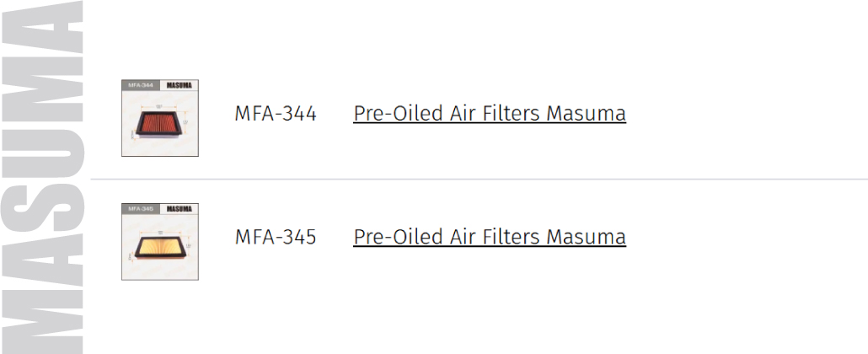The image size is (868, 354).
Task: Open the MFA-344 air filter thumbnail
Action: (160, 118)
